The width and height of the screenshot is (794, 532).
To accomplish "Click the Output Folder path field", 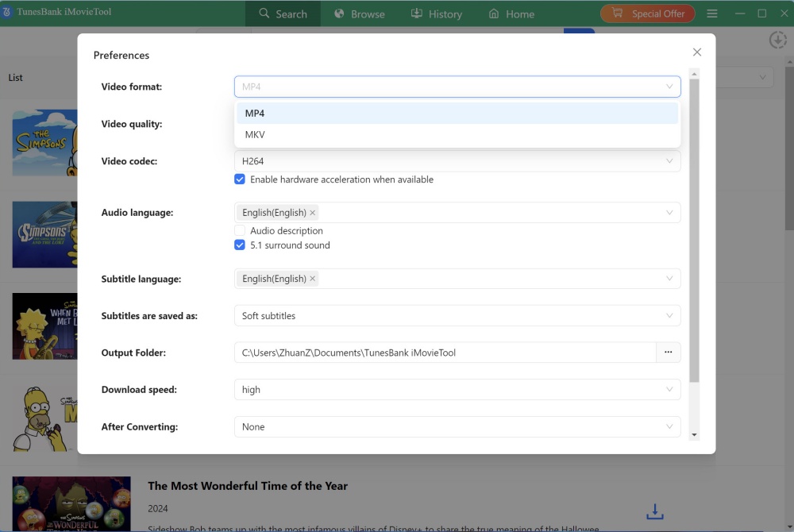I will (x=445, y=353).
